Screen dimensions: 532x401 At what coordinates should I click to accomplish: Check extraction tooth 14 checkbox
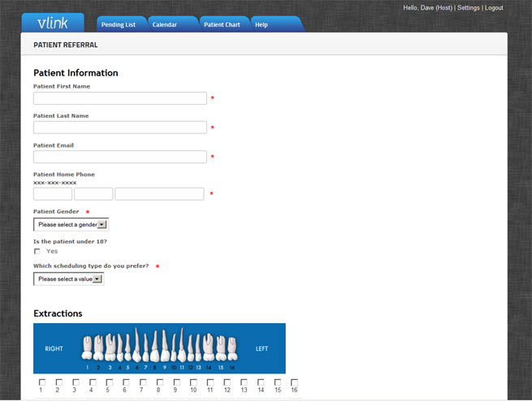[x=261, y=382]
